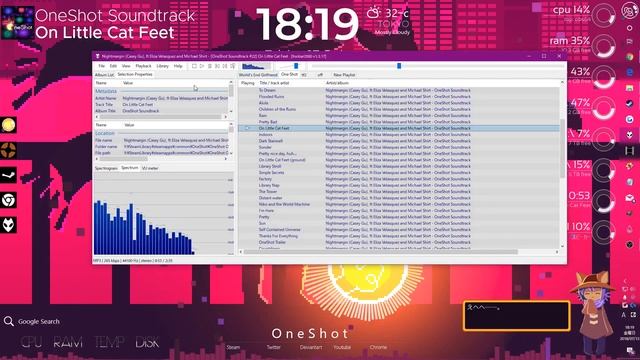Click the seekbar slider handle
The image size is (640, 360).
399,66
